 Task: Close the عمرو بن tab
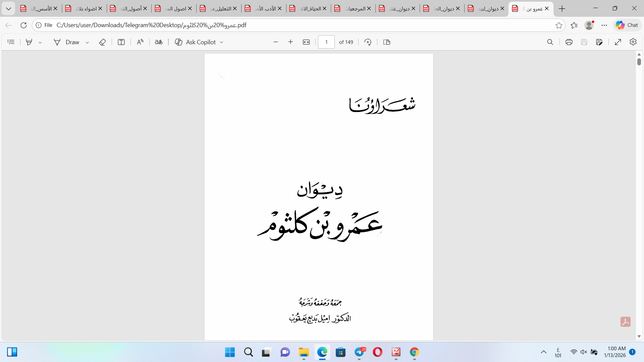click(x=547, y=9)
